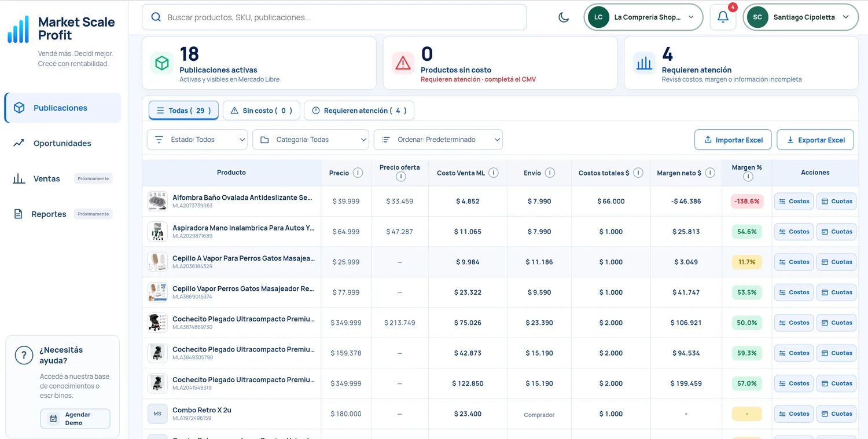Open Alfombra Baño product thumbnail

click(157, 202)
